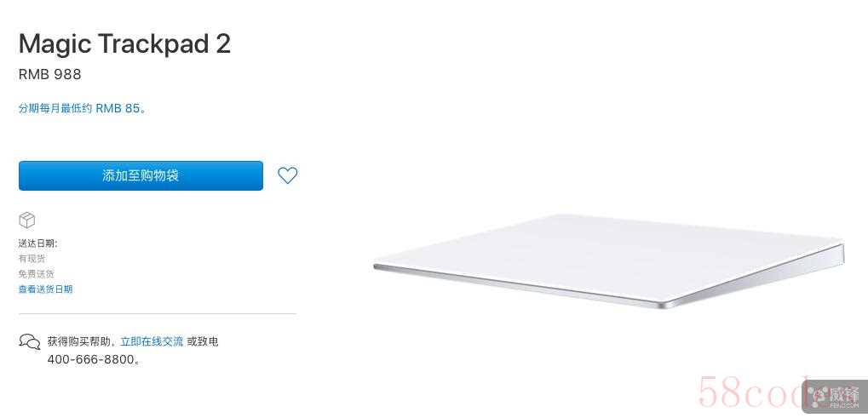Open the 查看送货日期 link
This screenshot has height=418, width=868.
45,289
